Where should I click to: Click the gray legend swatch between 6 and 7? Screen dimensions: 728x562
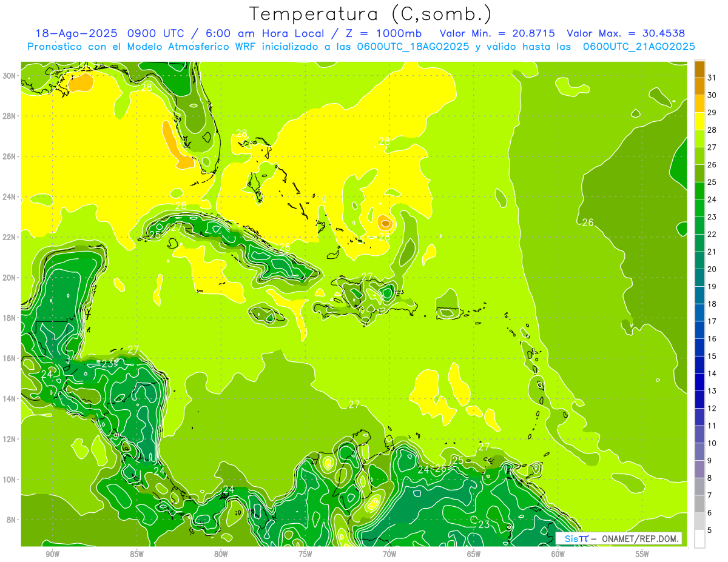699,504
